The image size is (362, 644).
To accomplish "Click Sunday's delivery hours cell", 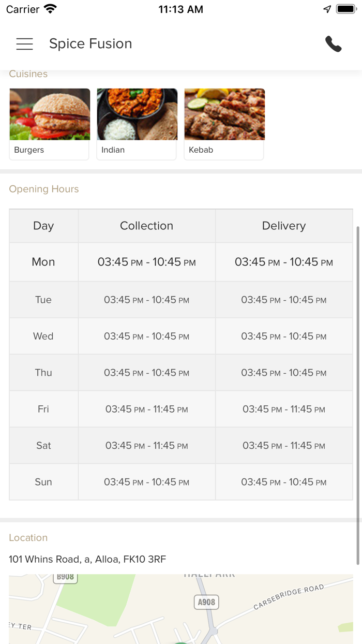I will coord(284,482).
